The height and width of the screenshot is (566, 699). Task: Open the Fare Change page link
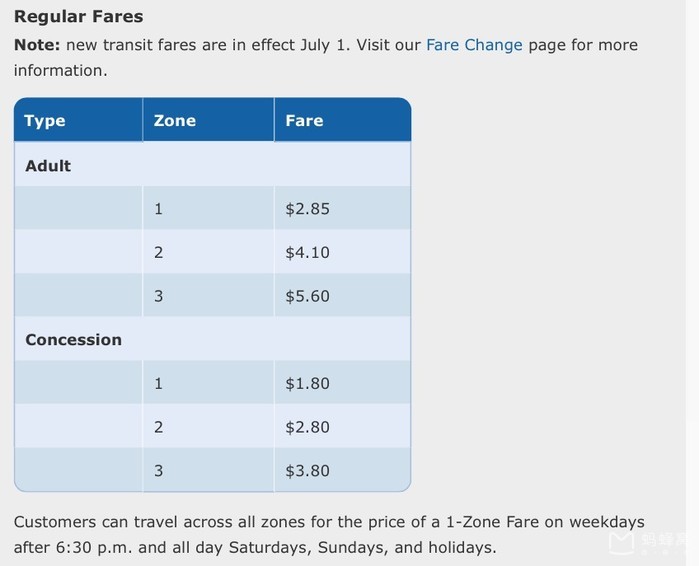(474, 45)
